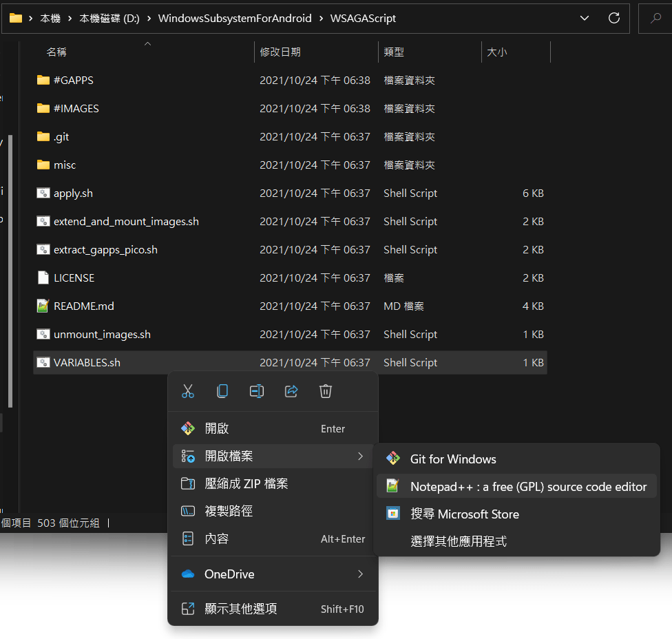This screenshot has height=639, width=672.
Task: Open address bar history dropdown chevron
Action: (x=585, y=19)
